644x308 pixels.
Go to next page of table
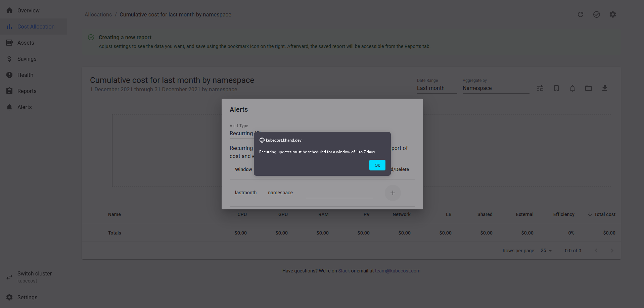tap(612, 251)
